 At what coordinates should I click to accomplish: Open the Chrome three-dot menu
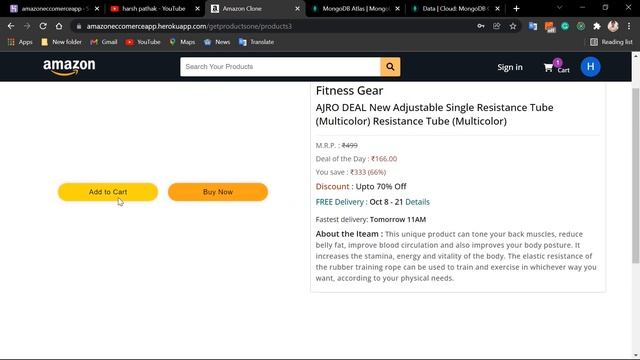click(x=629, y=26)
